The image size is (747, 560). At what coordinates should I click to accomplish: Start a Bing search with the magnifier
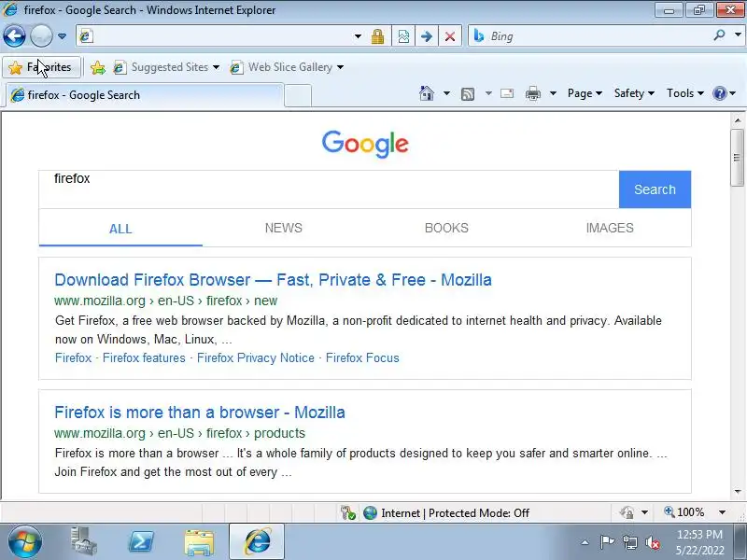tap(720, 35)
